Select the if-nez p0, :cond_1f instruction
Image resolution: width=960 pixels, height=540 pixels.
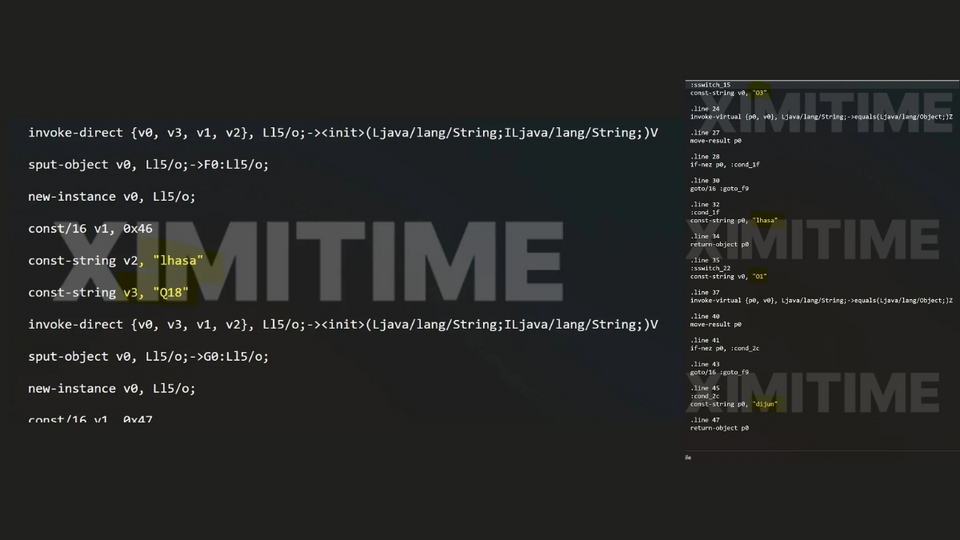(x=725, y=164)
